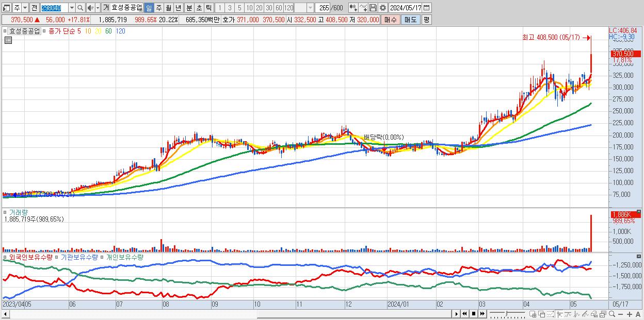
Task: Switch to the monthly (월) chart period
Action: point(168,8)
